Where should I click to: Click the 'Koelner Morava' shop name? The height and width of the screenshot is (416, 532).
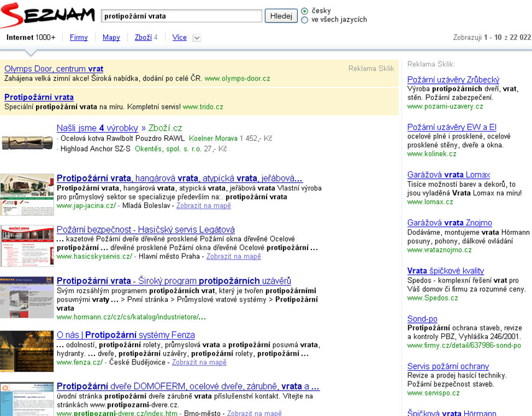point(213,138)
